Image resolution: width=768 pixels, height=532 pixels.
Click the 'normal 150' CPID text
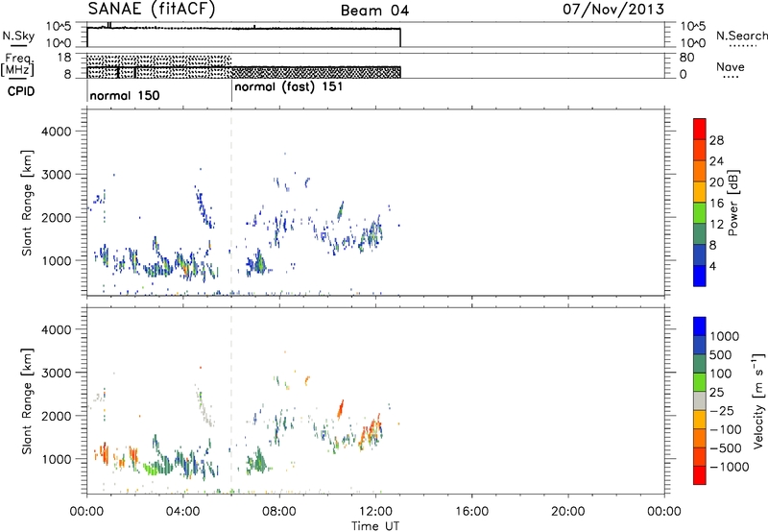(x=125, y=95)
